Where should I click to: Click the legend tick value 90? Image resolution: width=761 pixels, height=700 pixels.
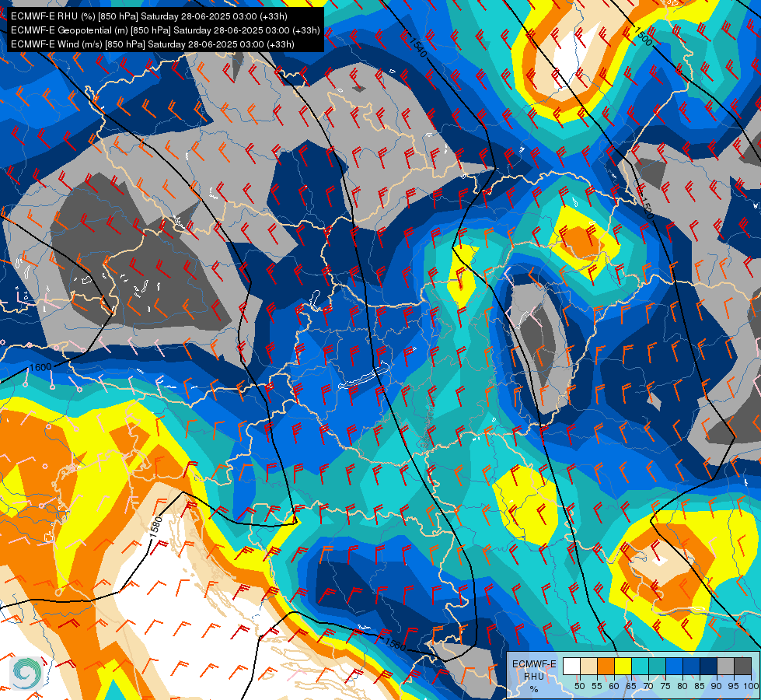[x=717, y=687]
